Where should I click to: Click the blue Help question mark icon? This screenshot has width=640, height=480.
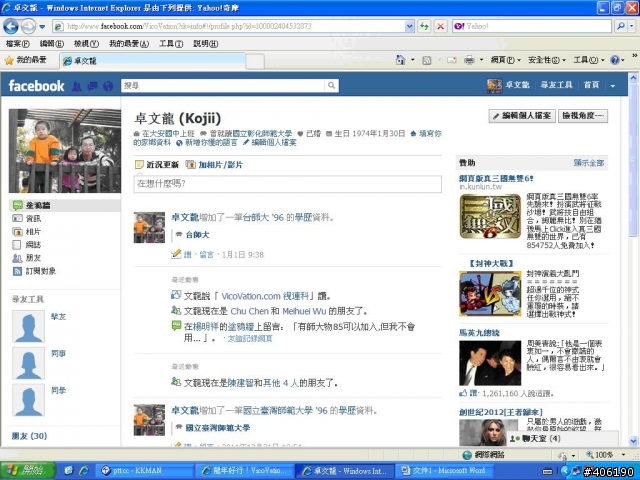[x=615, y=60]
